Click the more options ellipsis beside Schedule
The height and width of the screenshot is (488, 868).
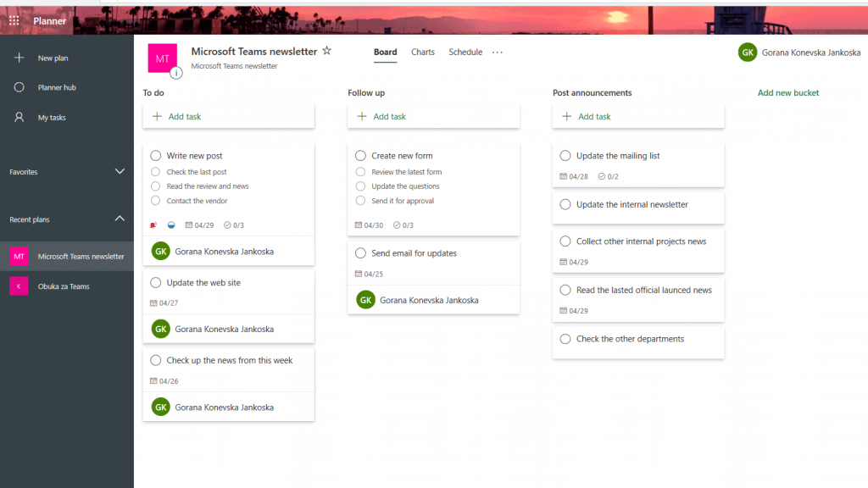click(497, 52)
